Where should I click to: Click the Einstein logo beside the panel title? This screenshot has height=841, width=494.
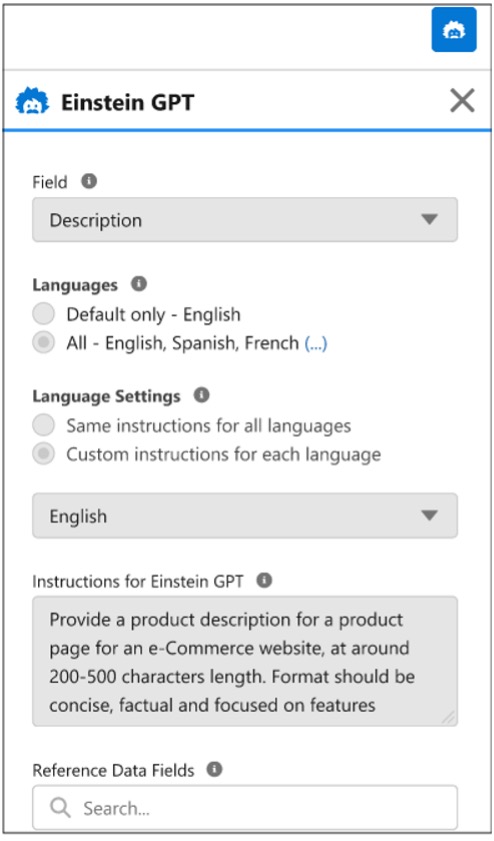click(32, 101)
